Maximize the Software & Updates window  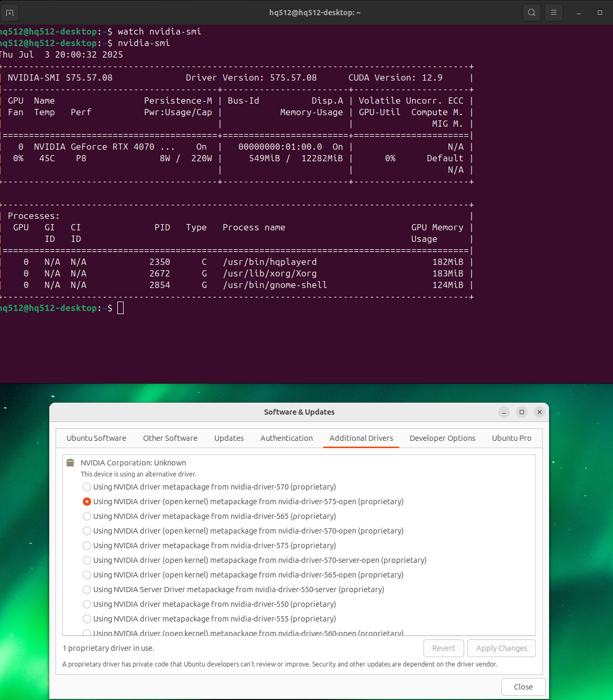coord(522,412)
